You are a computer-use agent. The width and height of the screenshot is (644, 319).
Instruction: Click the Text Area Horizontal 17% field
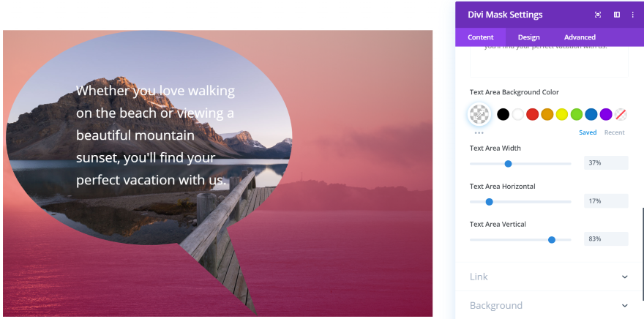tap(606, 200)
